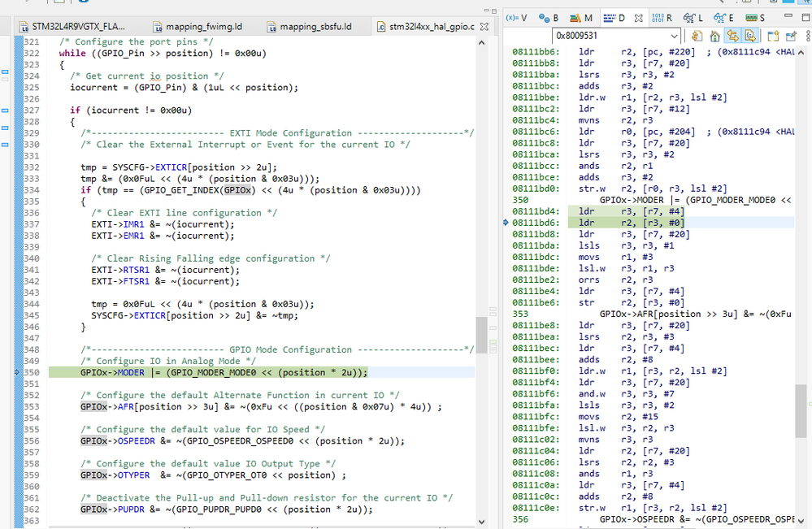Click the Open New View icon
Image resolution: width=812 pixels, height=529 pixels.
click(x=773, y=36)
